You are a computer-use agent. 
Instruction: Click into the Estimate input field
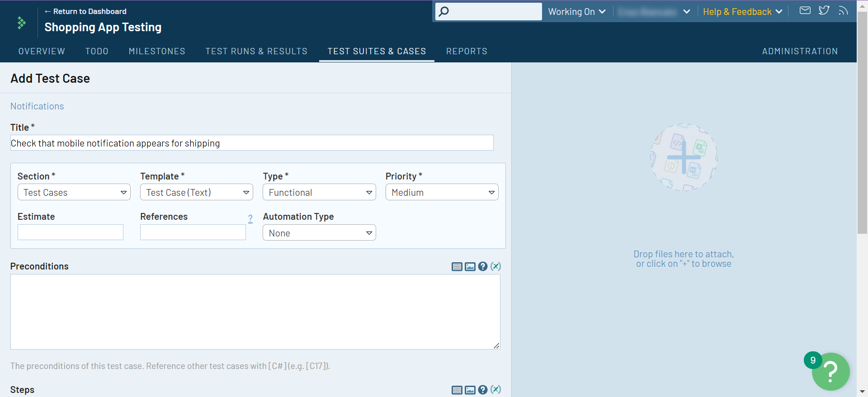pyautogui.click(x=71, y=232)
